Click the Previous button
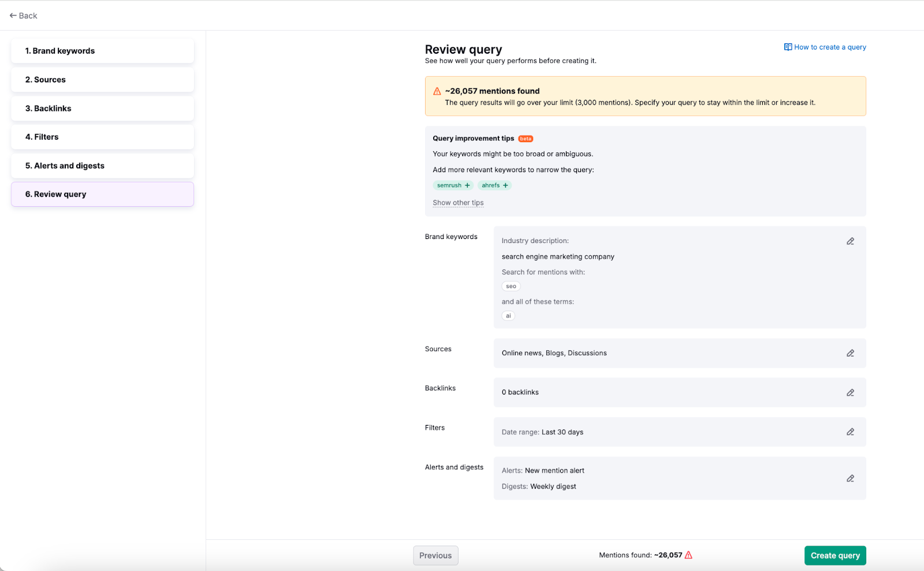 (x=435, y=555)
